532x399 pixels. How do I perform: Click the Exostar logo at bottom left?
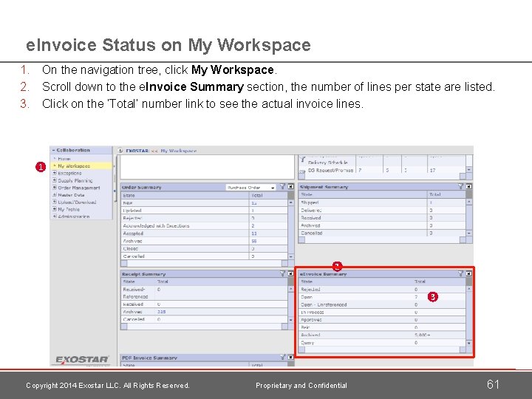tap(82, 360)
